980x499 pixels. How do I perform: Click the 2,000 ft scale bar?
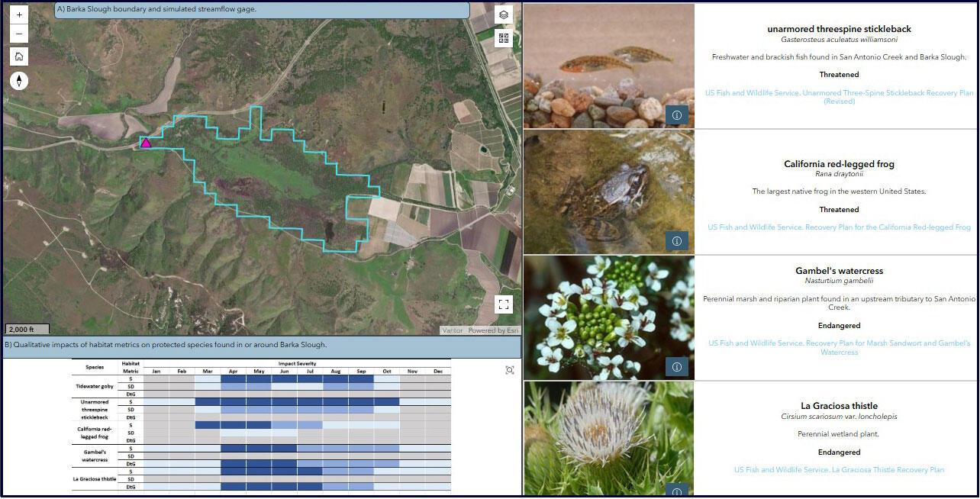pyautogui.click(x=27, y=328)
